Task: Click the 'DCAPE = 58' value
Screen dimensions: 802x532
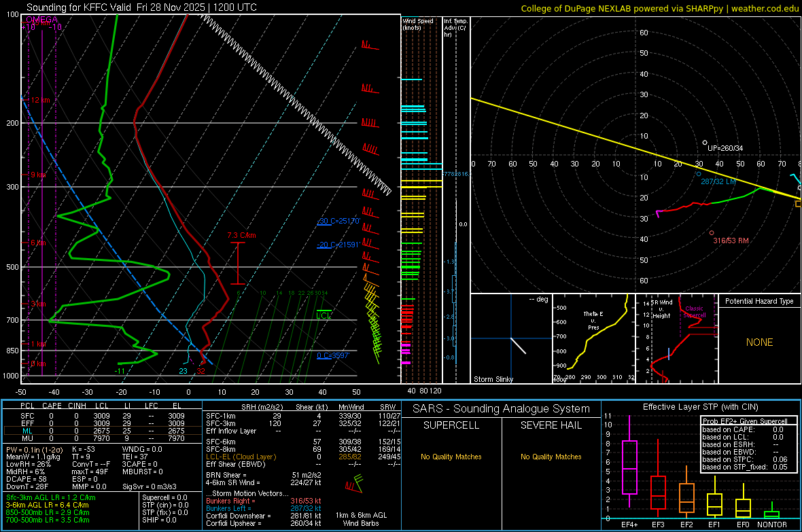Action: coord(27,479)
